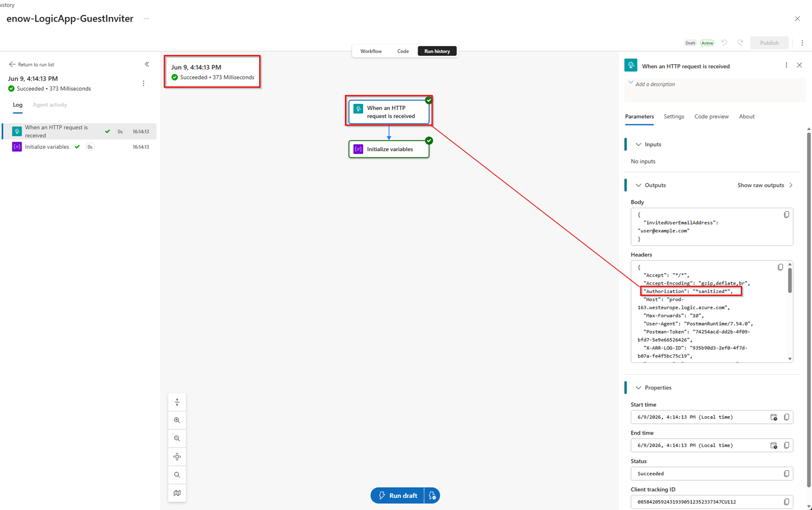Viewport: 812px width, 510px height.
Task: Click the Undo toolbar icon
Action: 724,43
